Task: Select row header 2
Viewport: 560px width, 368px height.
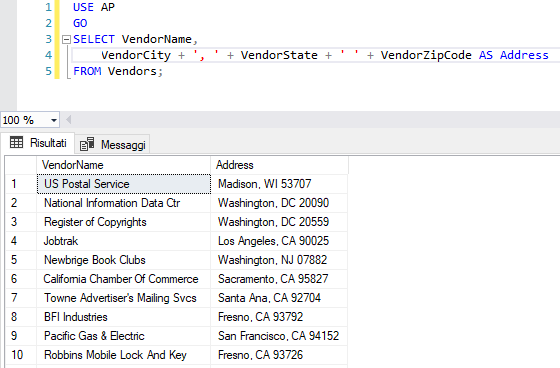Action: 21,203
